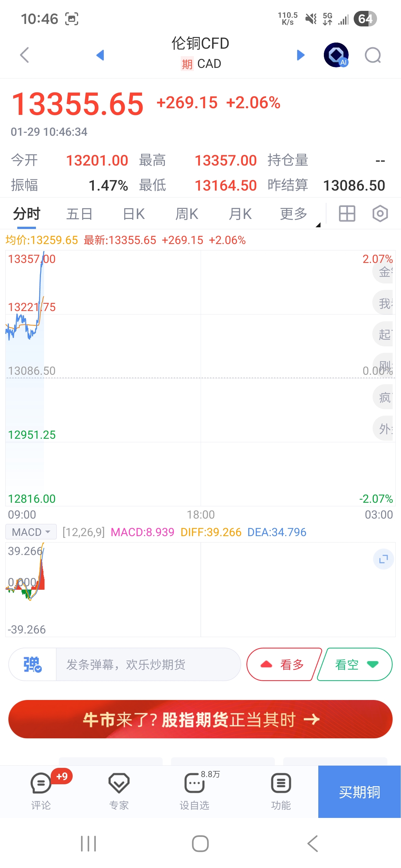Screen dimensions: 401x868
Task: Open search with magnifier icon
Action: [x=373, y=55]
